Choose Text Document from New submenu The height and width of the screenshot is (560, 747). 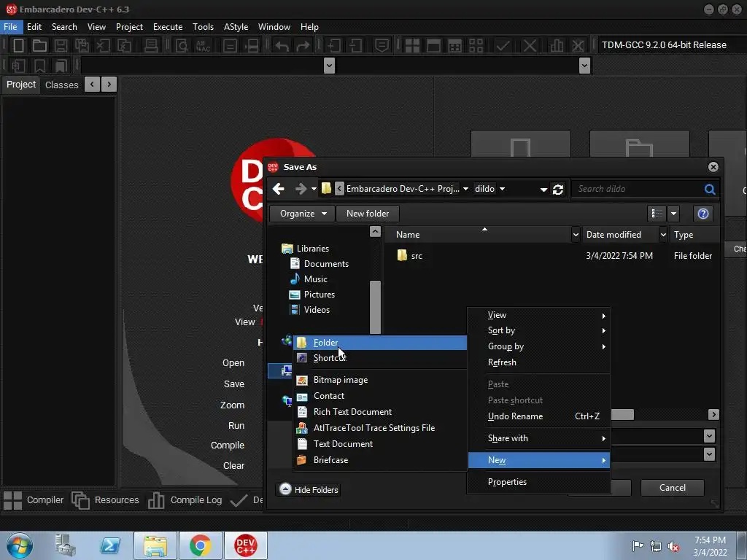380,444
